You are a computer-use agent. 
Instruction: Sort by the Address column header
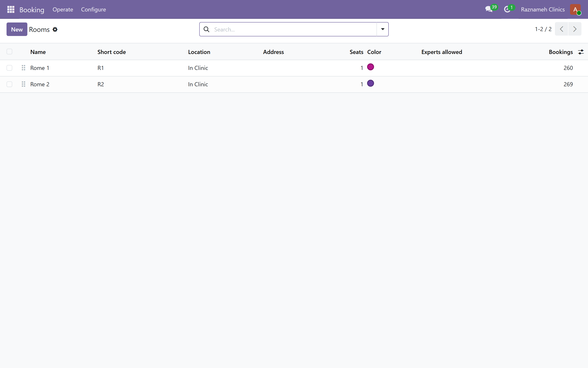tap(273, 52)
